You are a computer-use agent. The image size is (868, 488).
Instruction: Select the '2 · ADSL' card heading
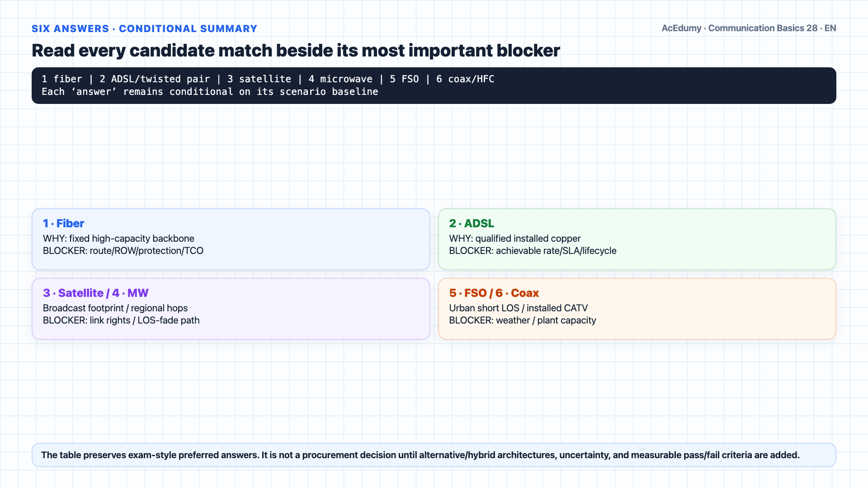pyautogui.click(x=472, y=223)
